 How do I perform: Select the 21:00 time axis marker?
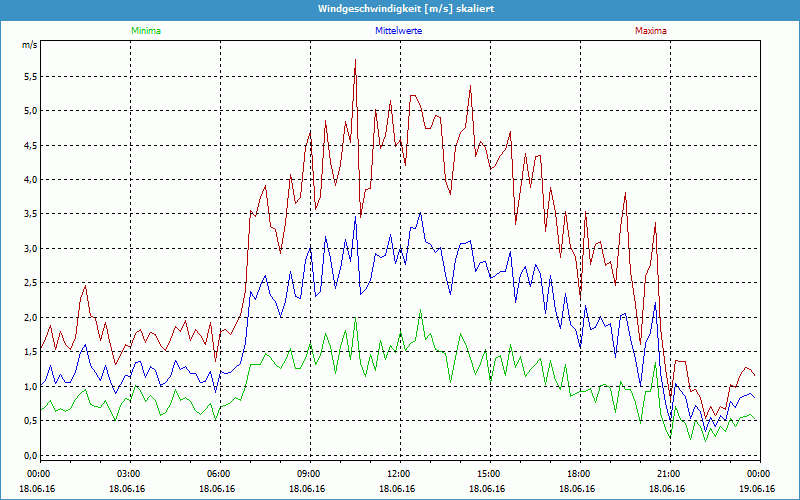coord(668,474)
